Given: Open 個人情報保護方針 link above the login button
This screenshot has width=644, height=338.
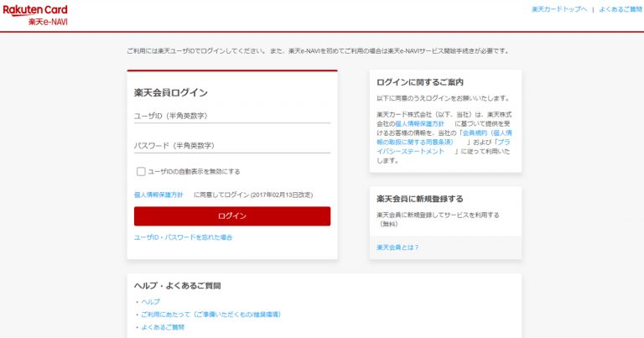Looking at the screenshot, I should tap(158, 195).
